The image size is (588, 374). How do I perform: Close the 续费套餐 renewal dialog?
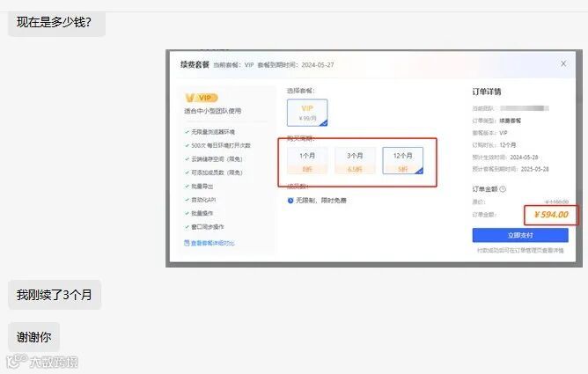tap(563, 63)
